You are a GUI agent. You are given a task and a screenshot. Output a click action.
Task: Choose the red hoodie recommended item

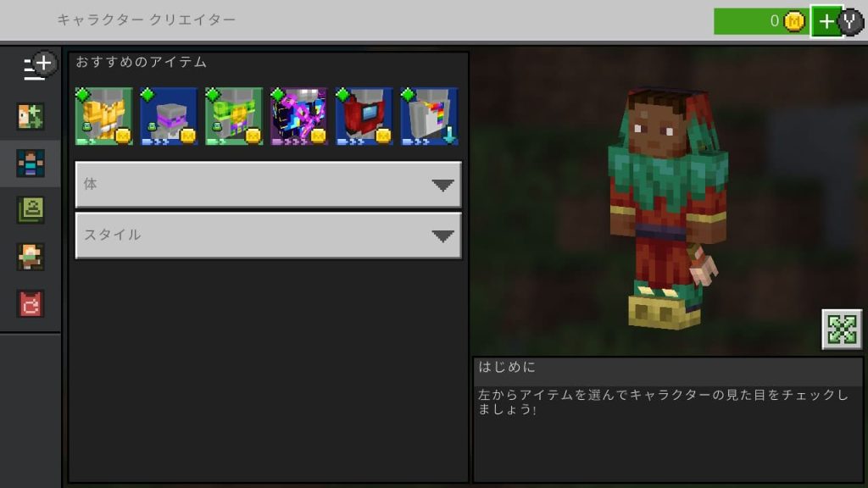point(364,116)
